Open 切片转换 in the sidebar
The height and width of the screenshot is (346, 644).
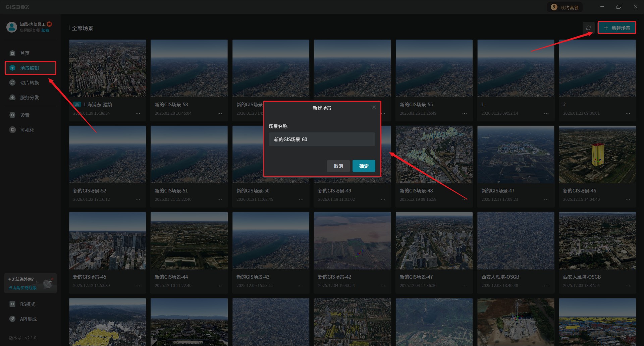click(29, 83)
